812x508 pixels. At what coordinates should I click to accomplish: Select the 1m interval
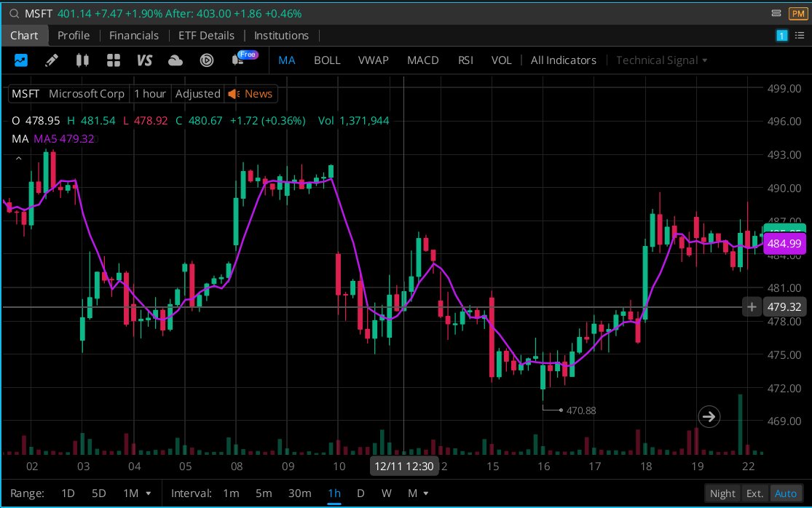pos(231,493)
